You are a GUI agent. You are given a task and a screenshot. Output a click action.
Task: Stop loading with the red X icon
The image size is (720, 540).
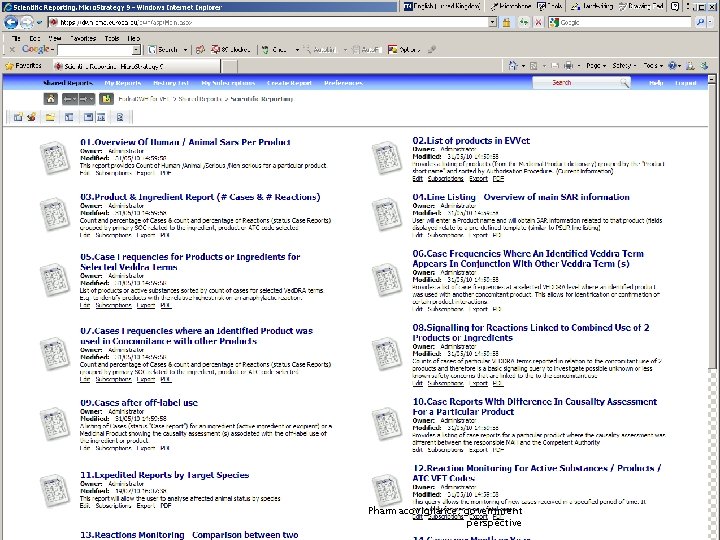539,22
